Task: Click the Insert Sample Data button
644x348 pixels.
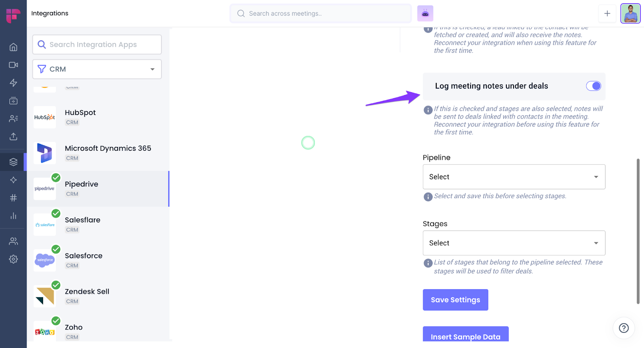Action: 465,335
